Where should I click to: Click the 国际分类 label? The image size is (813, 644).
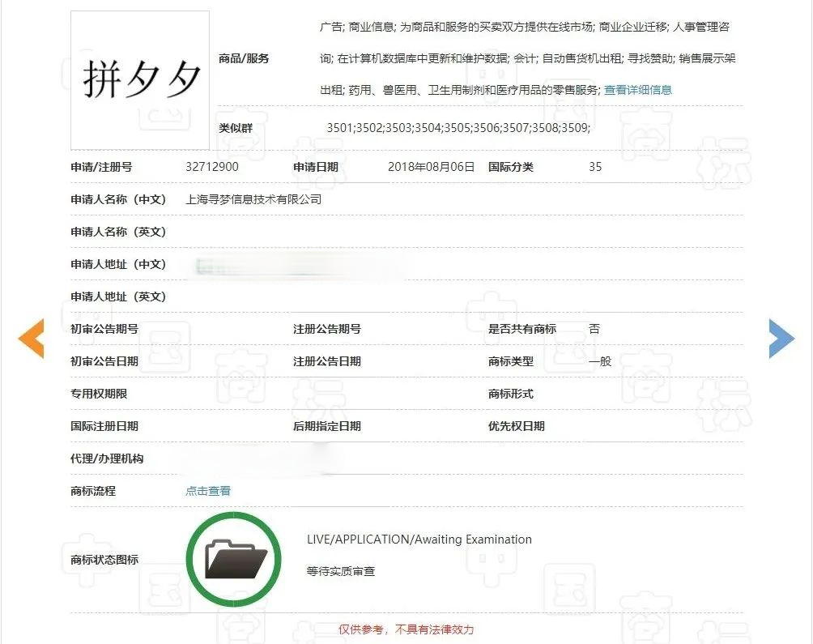tap(511, 167)
